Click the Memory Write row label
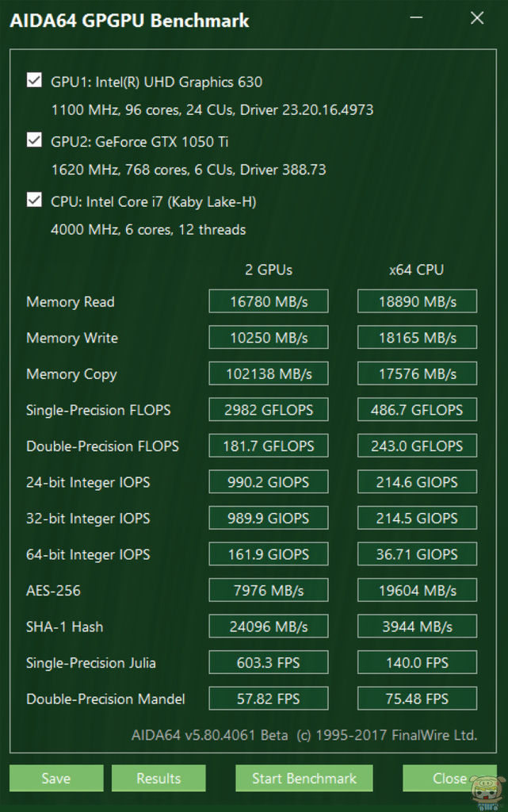The width and height of the screenshot is (508, 812). (72, 338)
